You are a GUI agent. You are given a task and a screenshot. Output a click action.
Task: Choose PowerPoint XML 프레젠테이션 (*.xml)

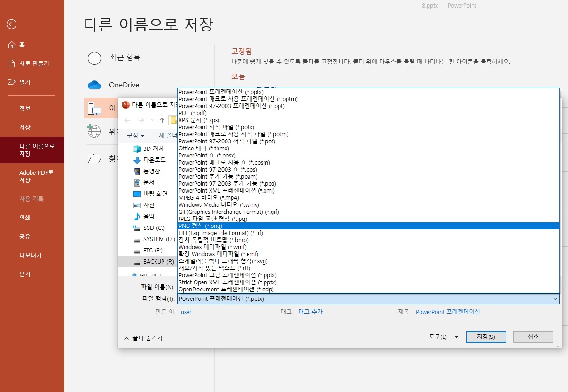click(368, 191)
